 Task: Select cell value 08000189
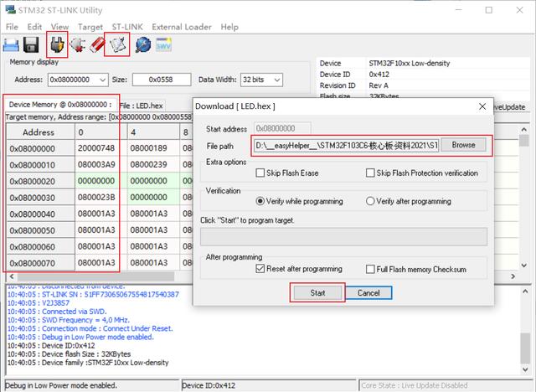(x=149, y=148)
